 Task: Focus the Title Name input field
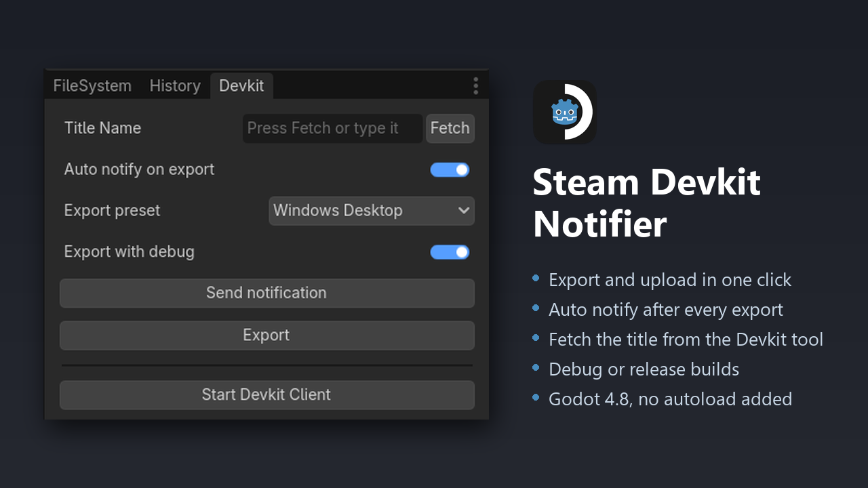[332, 128]
